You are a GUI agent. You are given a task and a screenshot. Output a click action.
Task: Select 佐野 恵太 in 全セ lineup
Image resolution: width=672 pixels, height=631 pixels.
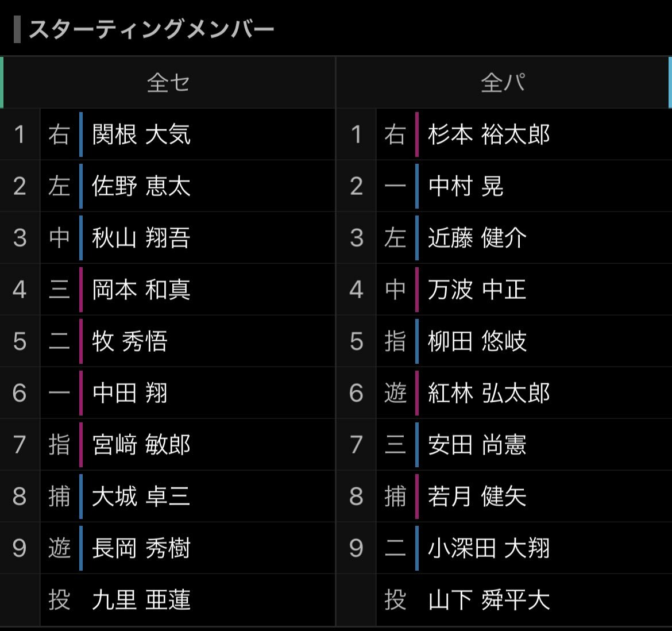(x=141, y=186)
